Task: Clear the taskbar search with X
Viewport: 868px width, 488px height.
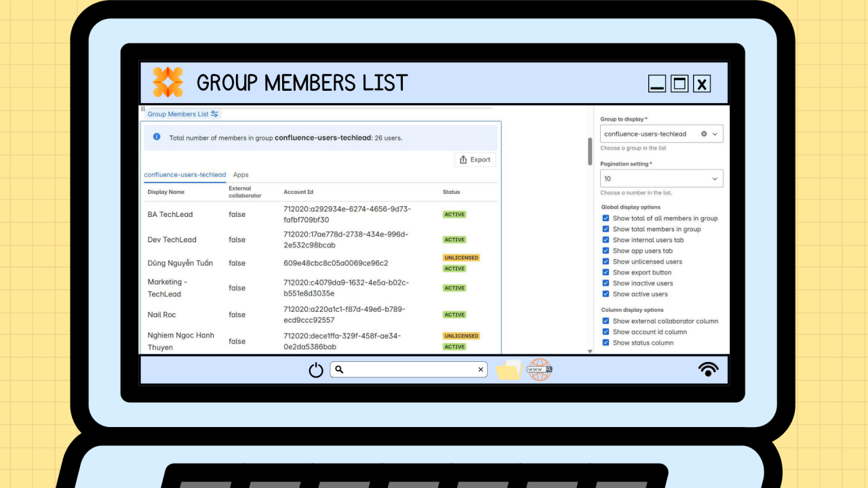Action: 481,369
